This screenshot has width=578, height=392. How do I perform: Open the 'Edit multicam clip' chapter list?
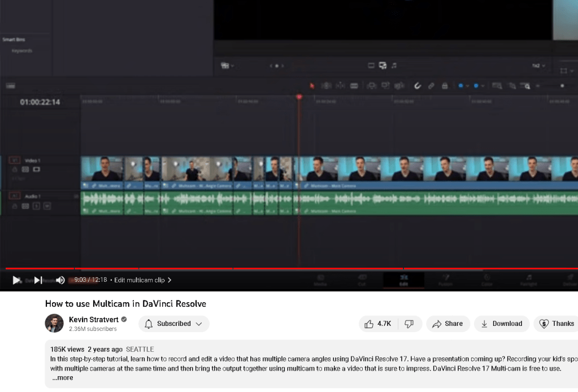(x=142, y=280)
